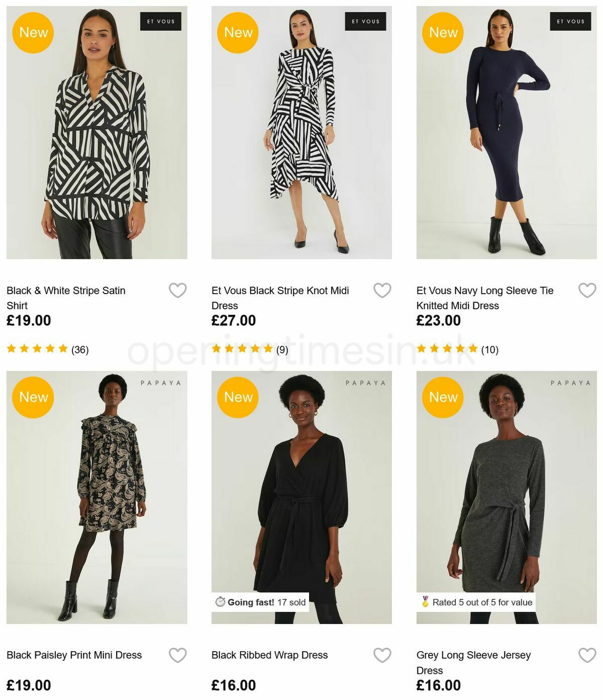
Task: Click the wishlist heart on Black Paisley Print Mini Dress
Action: pos(177,655)
